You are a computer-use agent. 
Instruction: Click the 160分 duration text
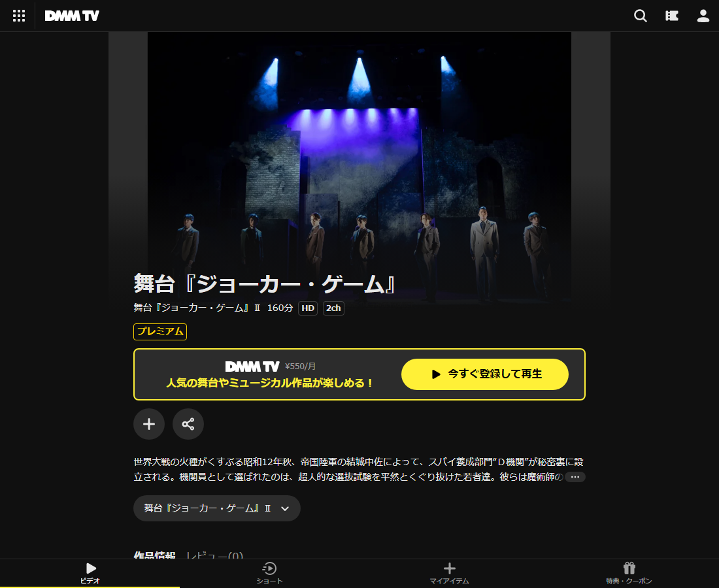[x=280, y=308]
